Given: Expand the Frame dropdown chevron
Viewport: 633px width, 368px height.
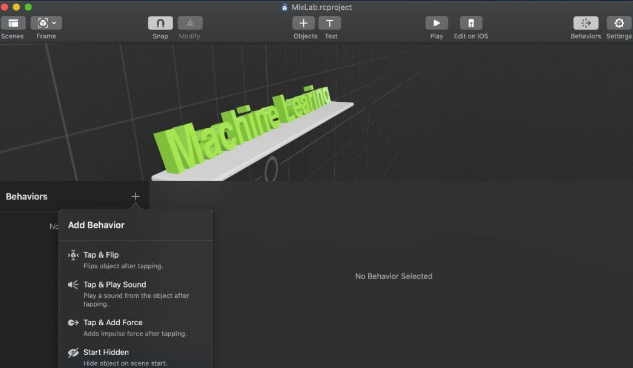Looking at the screenshot, I should tap(54, 23).
